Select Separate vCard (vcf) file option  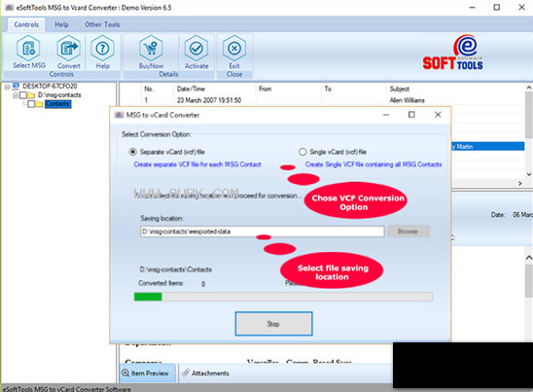pyautogui.click(x=133, y=152)
